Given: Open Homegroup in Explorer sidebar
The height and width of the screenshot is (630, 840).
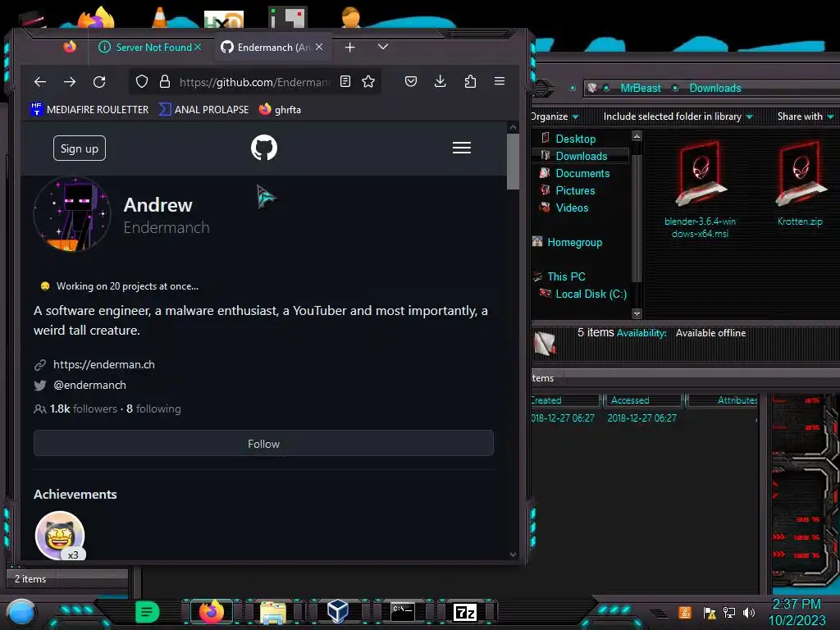Looking at the screenshot, I should (x=574, y=242).
